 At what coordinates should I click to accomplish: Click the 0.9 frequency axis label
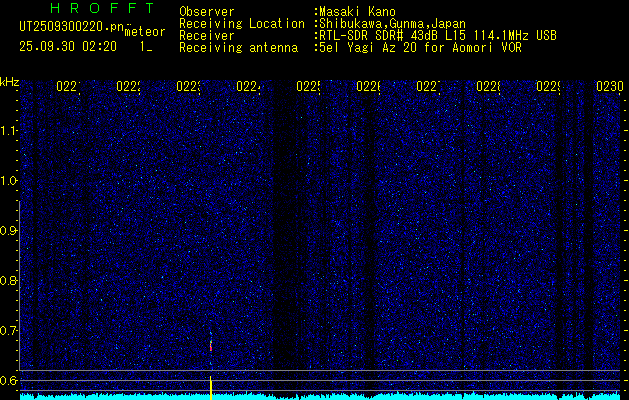pos(9,231)
